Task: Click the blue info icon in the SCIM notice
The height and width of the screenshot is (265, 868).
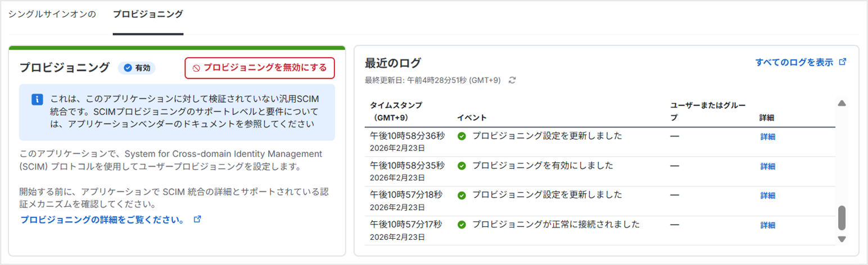Action: pos(37,99)
